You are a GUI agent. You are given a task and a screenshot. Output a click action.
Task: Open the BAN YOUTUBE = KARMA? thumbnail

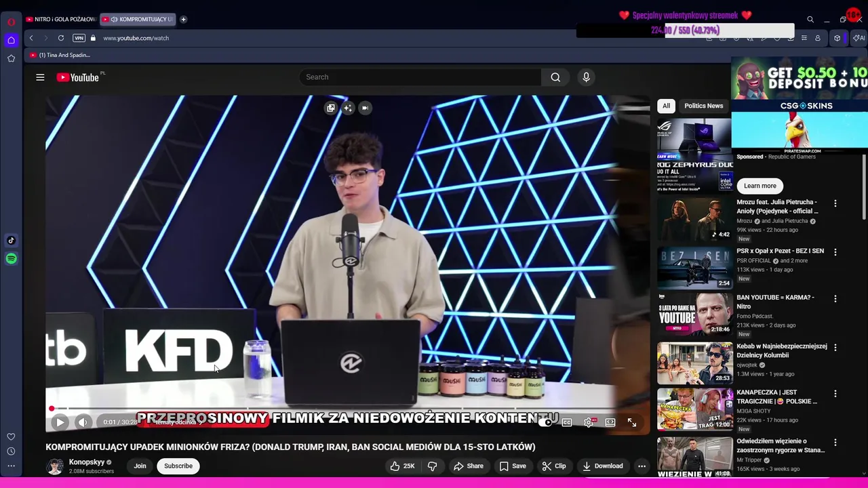(694, 314)
